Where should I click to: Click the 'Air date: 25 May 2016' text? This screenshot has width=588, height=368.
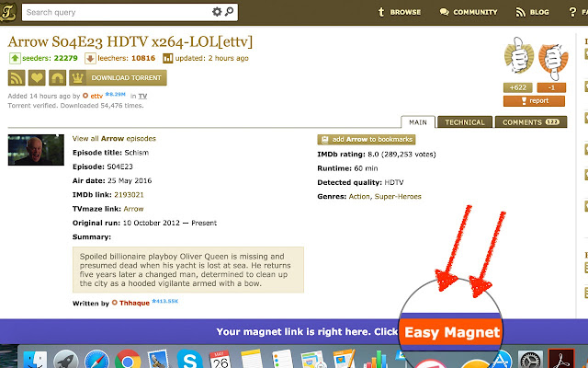(x=112, y=180)
